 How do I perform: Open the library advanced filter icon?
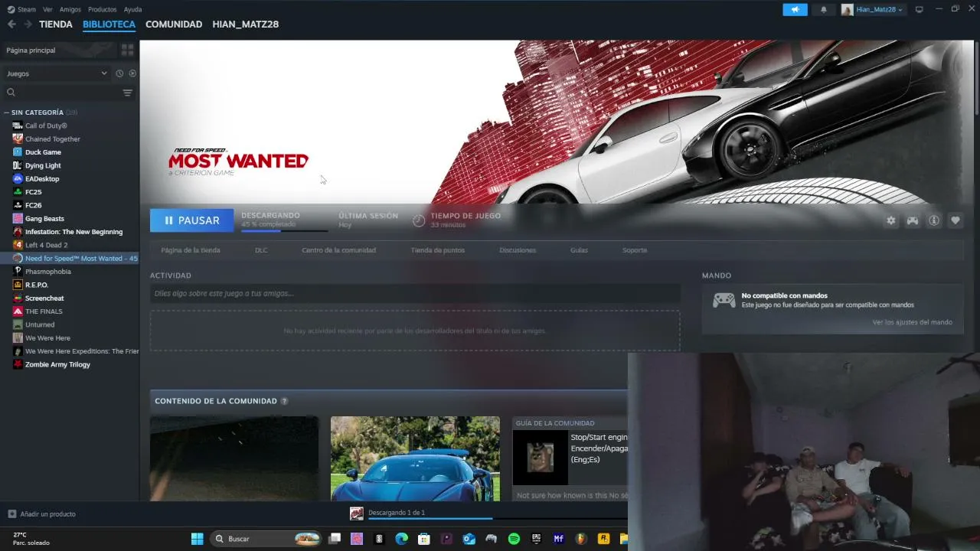pos(128,93)
